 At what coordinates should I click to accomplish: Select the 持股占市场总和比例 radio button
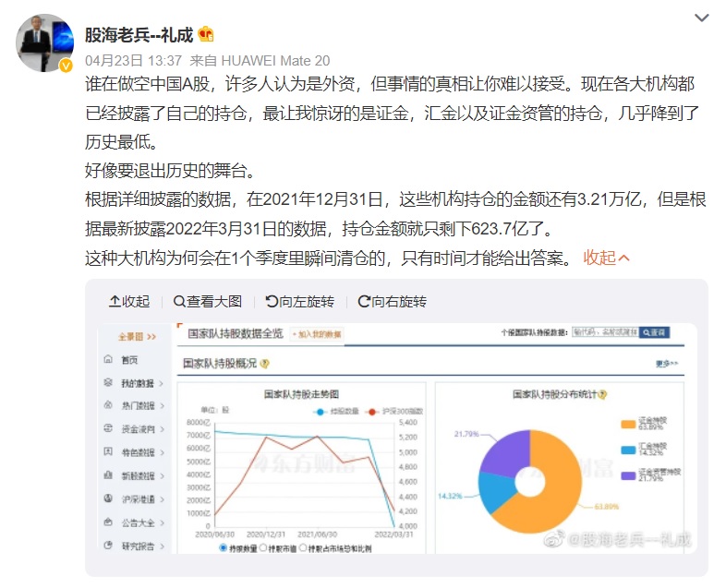(303, 547)
